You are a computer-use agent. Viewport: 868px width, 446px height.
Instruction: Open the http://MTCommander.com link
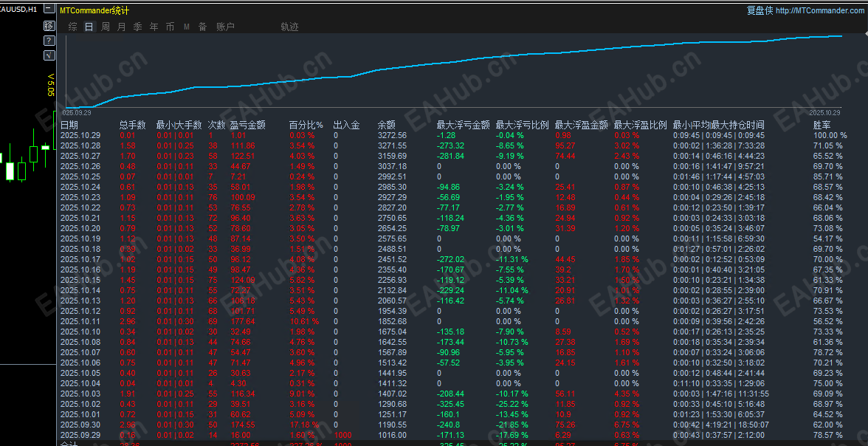tap(819, 10)
